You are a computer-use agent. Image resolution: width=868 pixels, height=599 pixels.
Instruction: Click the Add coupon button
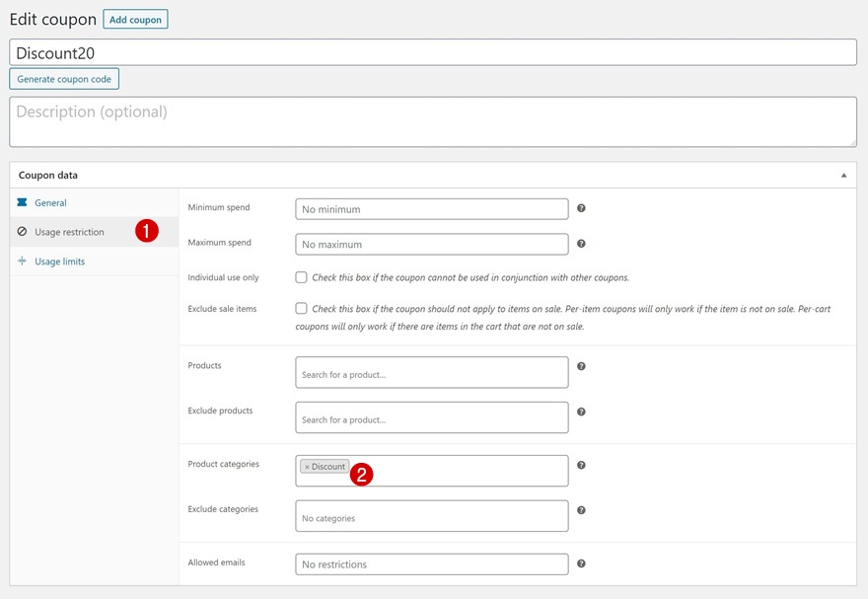(135, 20)
